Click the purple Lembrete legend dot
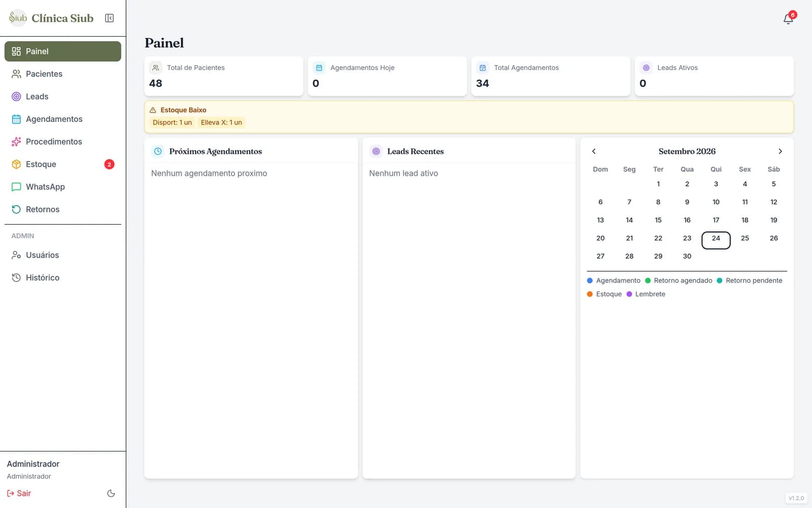Viewport: 812px width, 508px height. (x=629, y=294)
